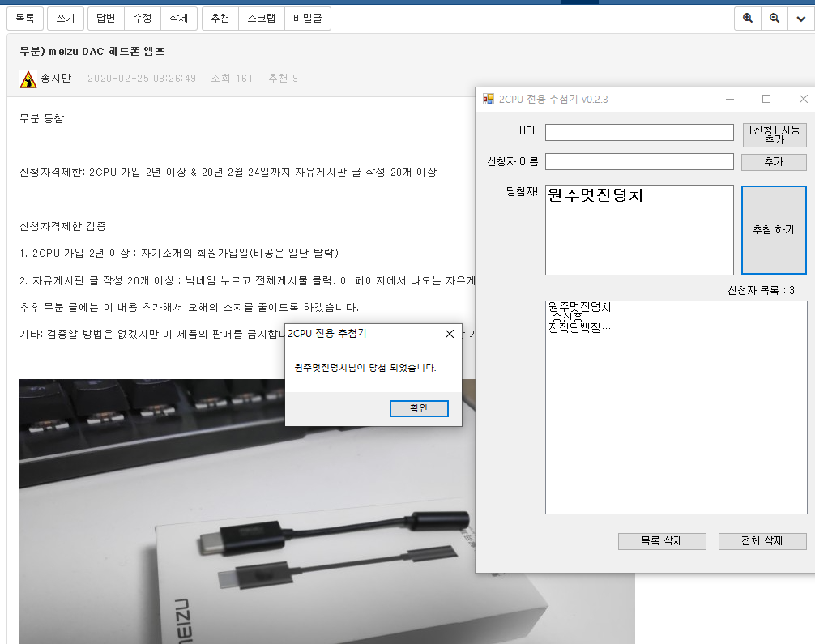Screen dimensions: 815x644
Task: Select 송진홍 in applicant list
Action: point(567,317)
